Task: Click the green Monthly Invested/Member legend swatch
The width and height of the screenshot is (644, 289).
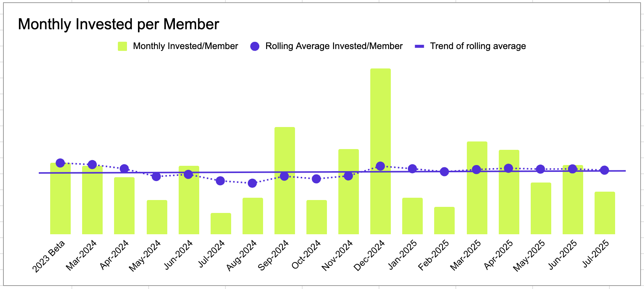Action: [122, 46]
